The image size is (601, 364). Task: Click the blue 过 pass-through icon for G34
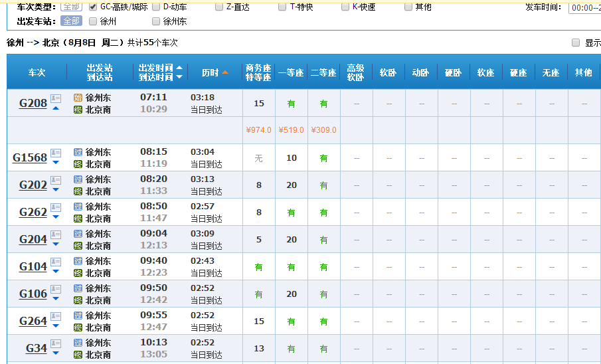[78, 343]
